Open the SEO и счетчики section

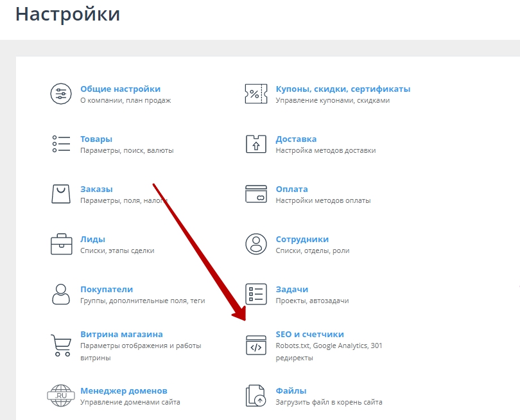pyautogui.click(x=308, y=333)
